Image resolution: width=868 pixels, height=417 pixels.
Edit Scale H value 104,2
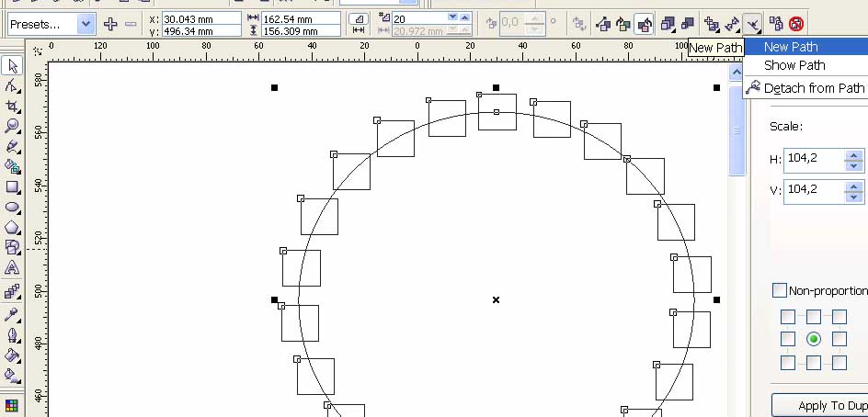coord(813,159)
